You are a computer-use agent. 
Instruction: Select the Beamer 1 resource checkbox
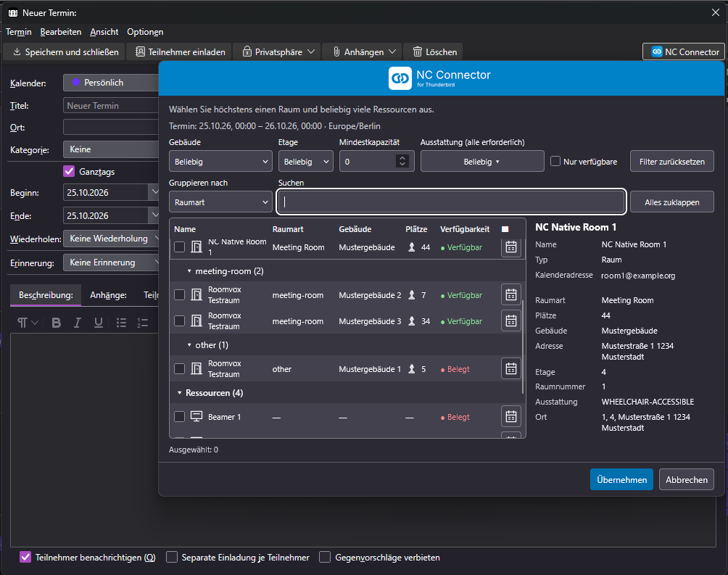pos(179,416)
